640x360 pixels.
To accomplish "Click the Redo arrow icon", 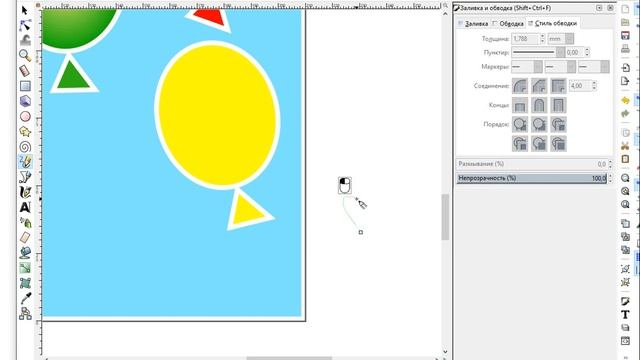I will [625, 113].
